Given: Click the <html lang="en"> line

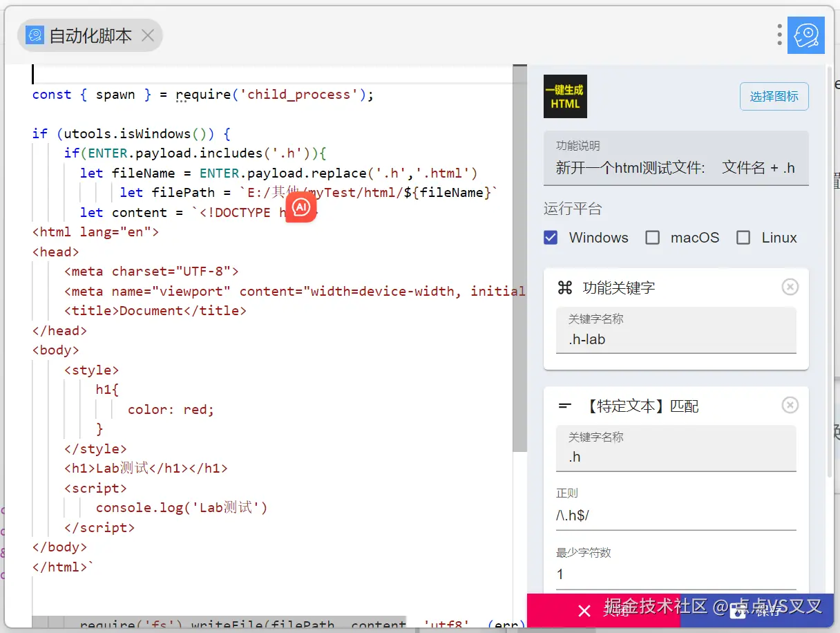Looking at the screenshot, I should coord(95,232).
